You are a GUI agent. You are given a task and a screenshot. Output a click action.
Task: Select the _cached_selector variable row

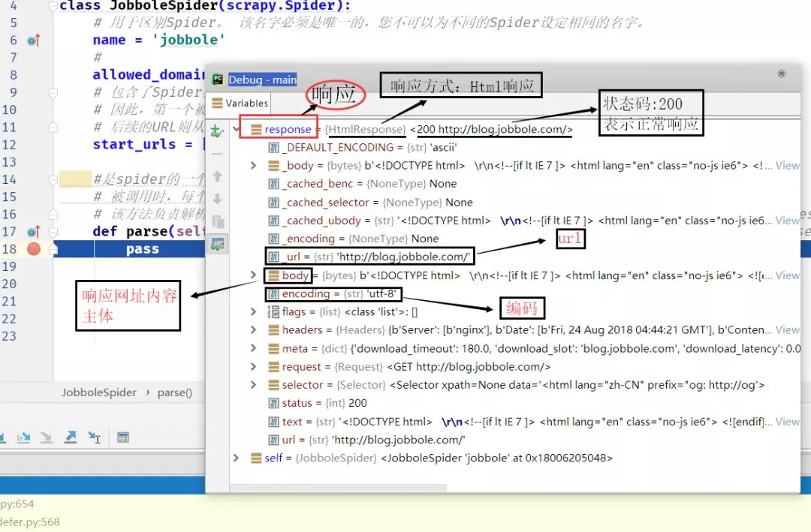tap(369, 202)
